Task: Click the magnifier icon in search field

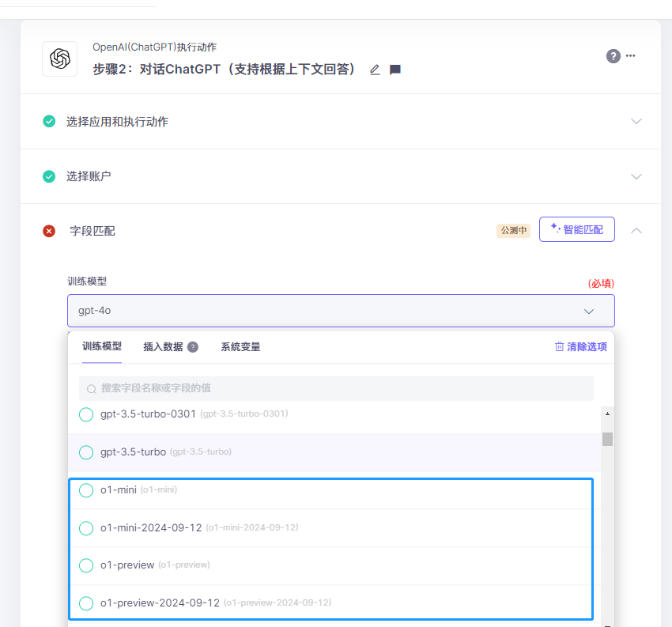Action: (x=91, y=389)
